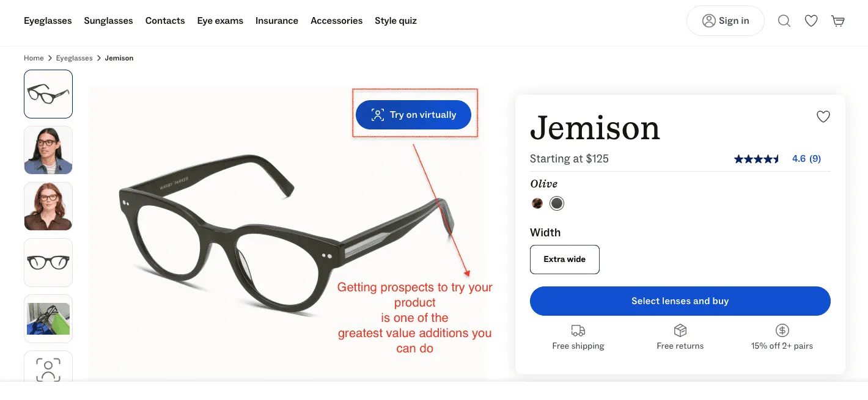Toggle the Olive color selection

(557, 203)
